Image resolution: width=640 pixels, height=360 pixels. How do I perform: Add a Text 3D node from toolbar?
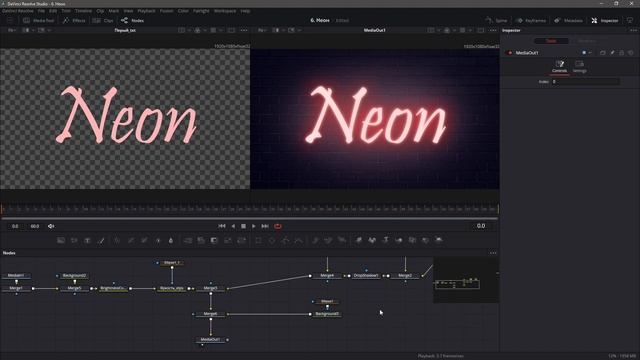tap(385, 240)
